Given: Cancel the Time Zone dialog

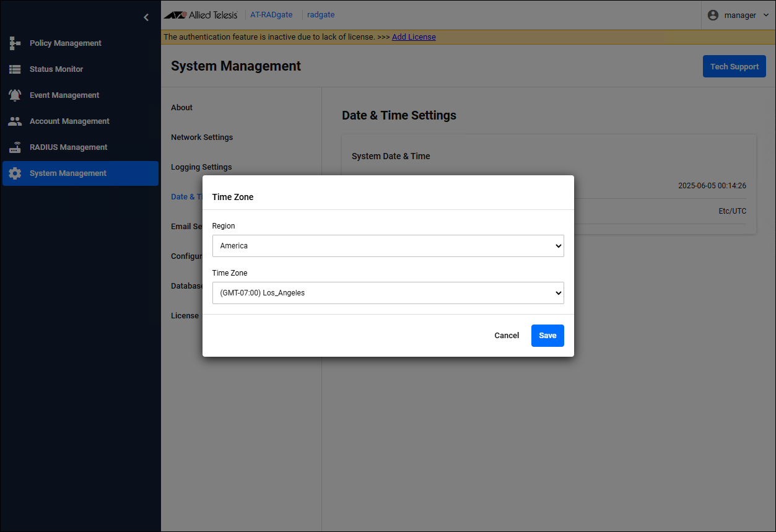Looking at the screenshot, I should point(507,336).
